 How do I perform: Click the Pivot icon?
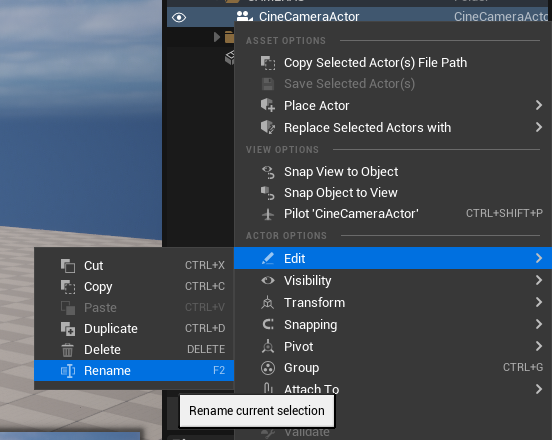[268, 346]
